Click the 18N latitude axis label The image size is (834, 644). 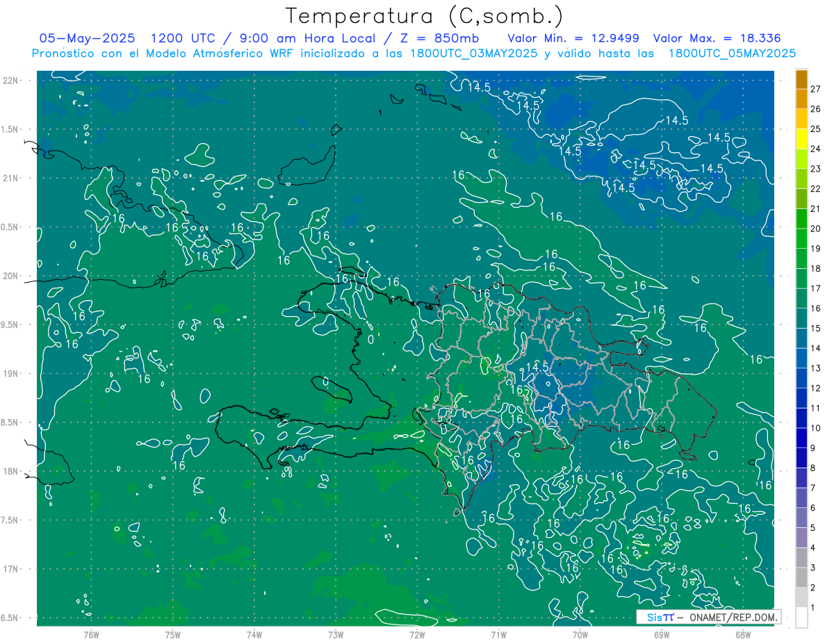10,471
